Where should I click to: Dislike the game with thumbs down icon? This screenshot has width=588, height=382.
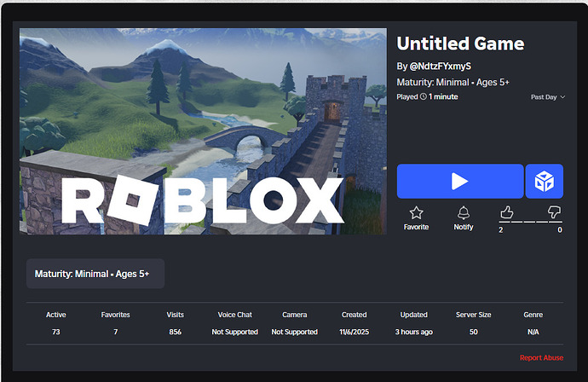point(554,212)
